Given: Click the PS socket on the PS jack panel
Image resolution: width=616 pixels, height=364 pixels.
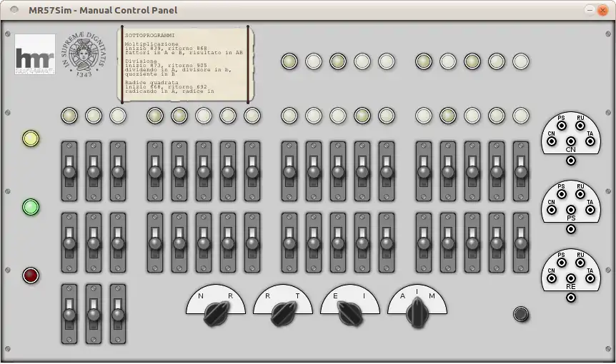Looking at the screenshot, I should [x=562, y=194].
